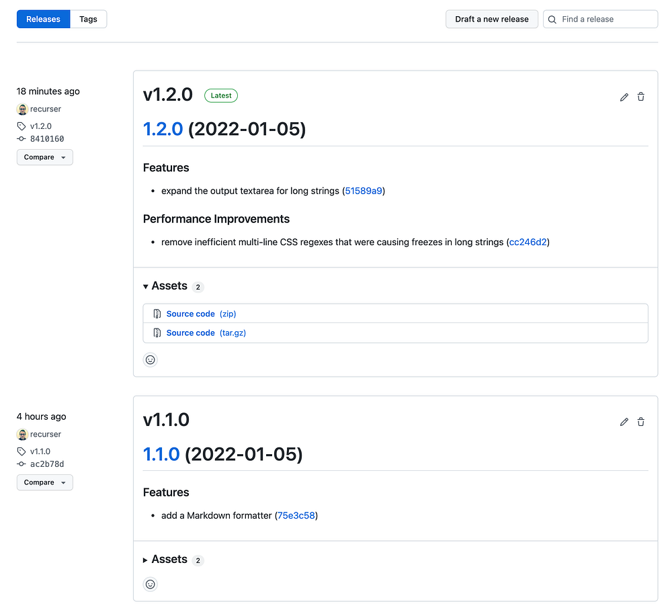
Task: Click commit icon next to ac2b78d
Action: pyautogui.click(x=22, y=464)
